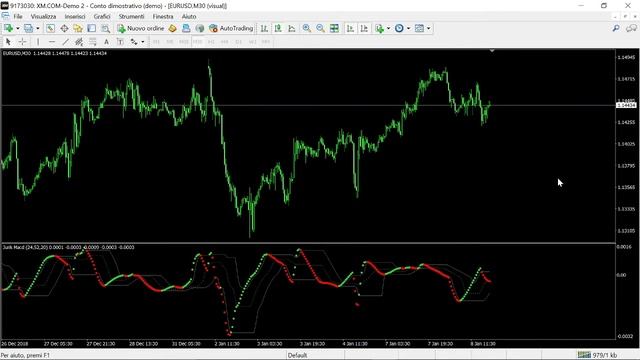
Task: Select the Trendline drawing tool
Action: tap(65, 42)
